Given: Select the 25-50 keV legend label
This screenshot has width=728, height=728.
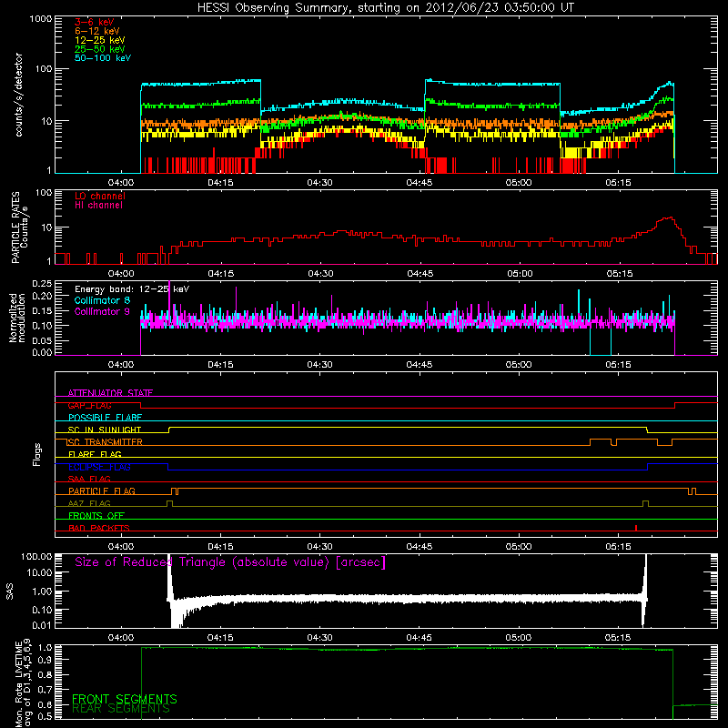Looking at the screenshot, I should point(100,49).
